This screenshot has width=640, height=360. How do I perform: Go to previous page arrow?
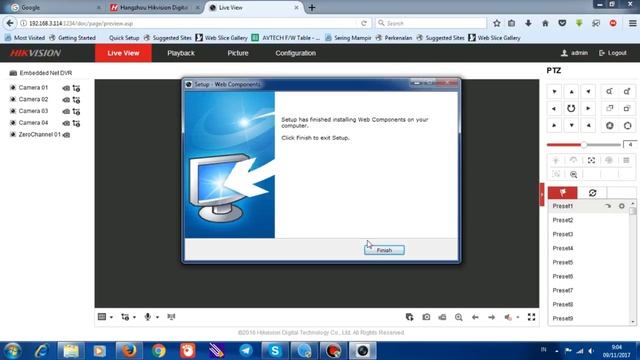[475, 317]
